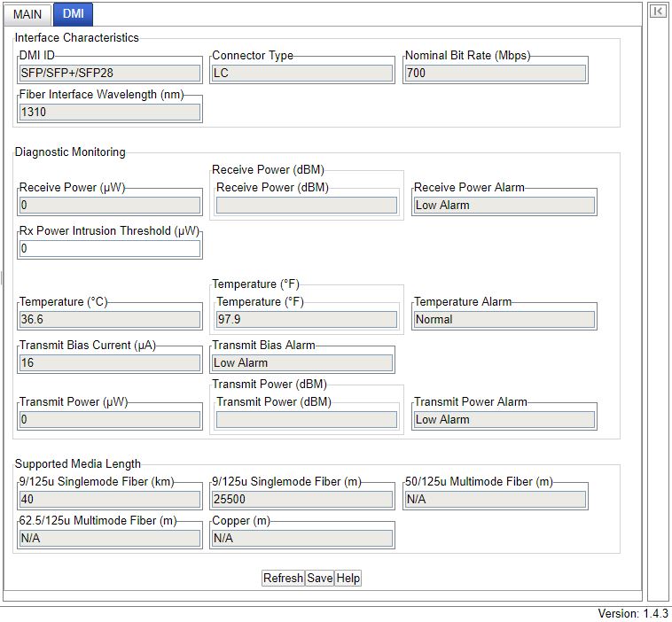Click the Transmit Bias Alarm field
This screenshot has width=672, height=622.
point(302,363)
